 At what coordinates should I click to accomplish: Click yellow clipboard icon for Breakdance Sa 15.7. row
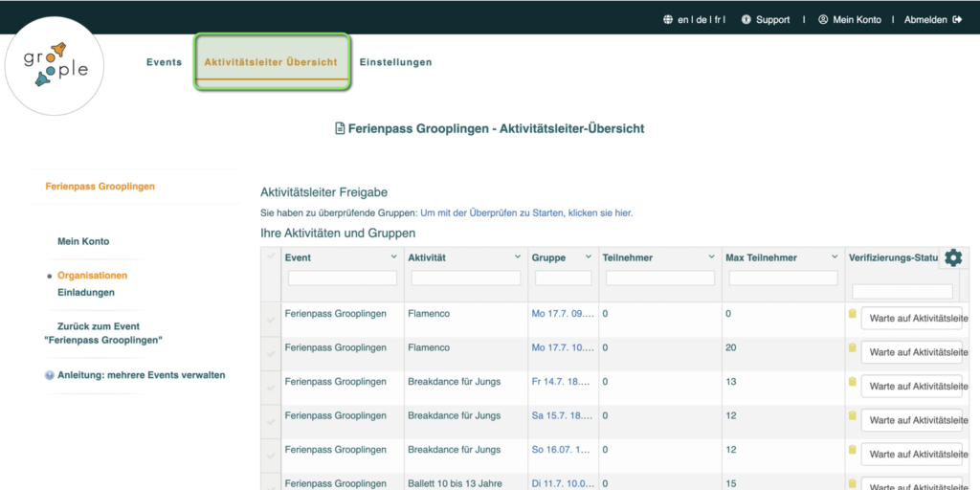click(x=852, y=415)
